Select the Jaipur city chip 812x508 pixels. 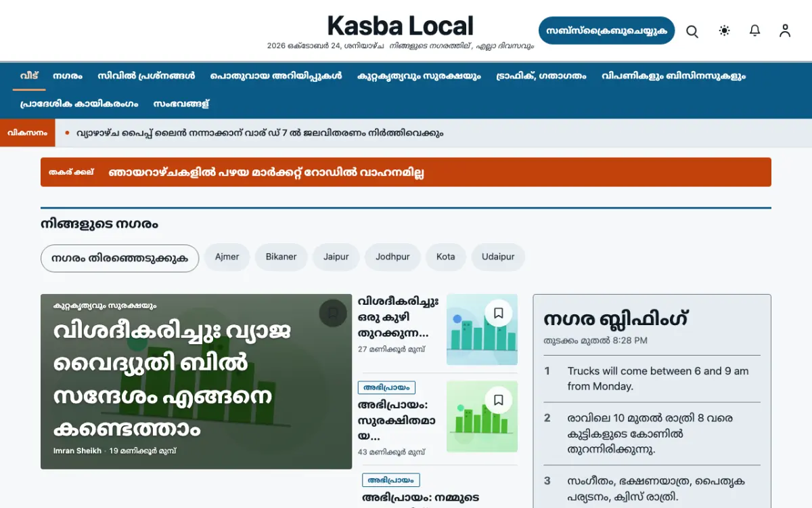coord(336,257)
